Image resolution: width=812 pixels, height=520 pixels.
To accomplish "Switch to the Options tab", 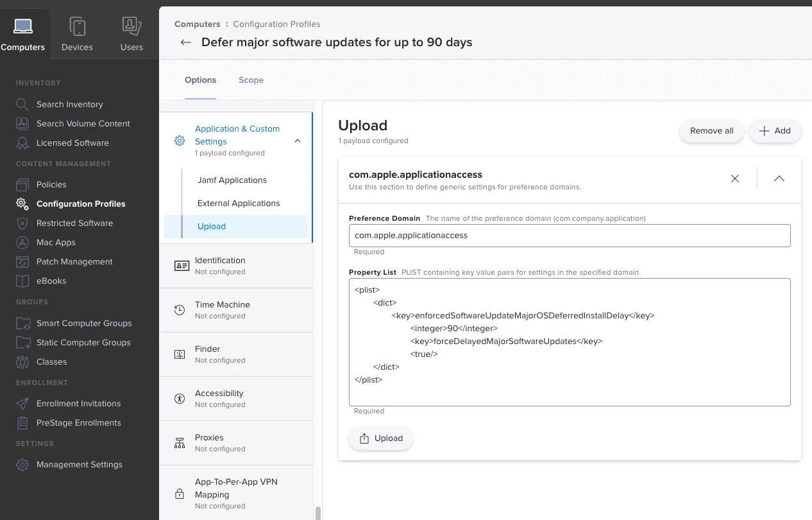I will click(200, 80).
